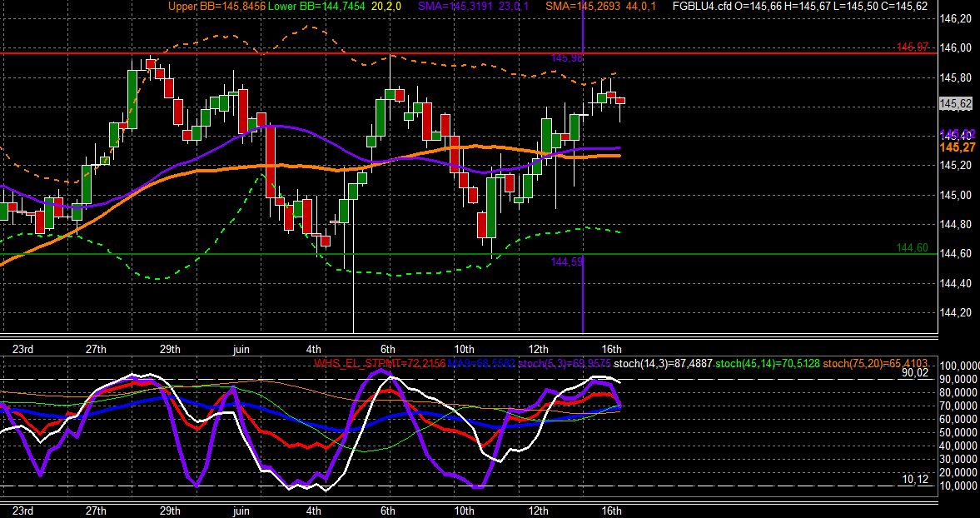This screenshot has height=518, width=980.
Task: Click the 12th date under the stochastic panel
Action: pyautogui.click(x=538, y=511)
